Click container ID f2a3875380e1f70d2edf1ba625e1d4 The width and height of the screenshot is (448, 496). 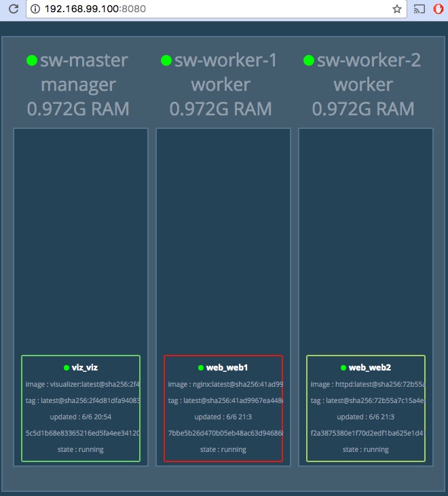click(x=368, y=433)
